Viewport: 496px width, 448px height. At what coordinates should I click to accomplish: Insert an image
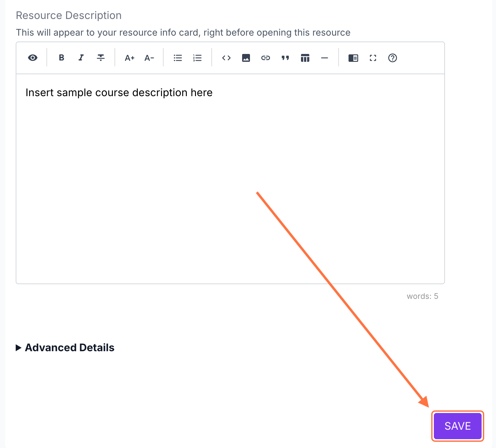point(246,58)
